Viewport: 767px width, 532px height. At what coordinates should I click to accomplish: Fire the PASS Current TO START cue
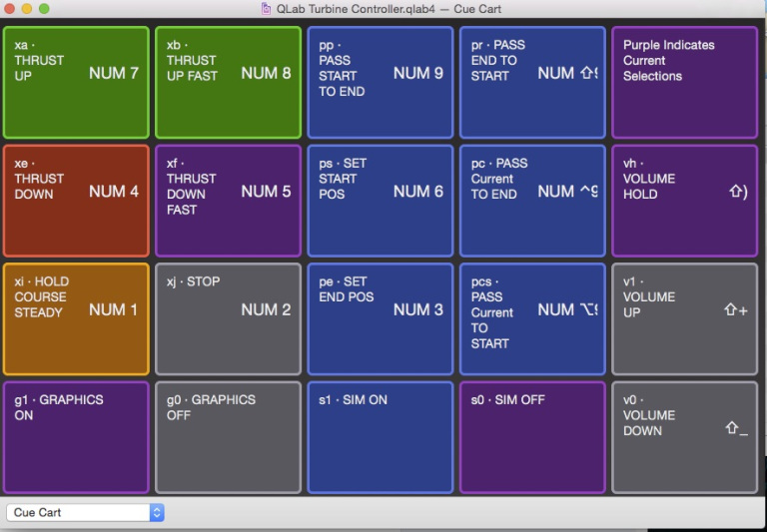(x=532, y=319)
